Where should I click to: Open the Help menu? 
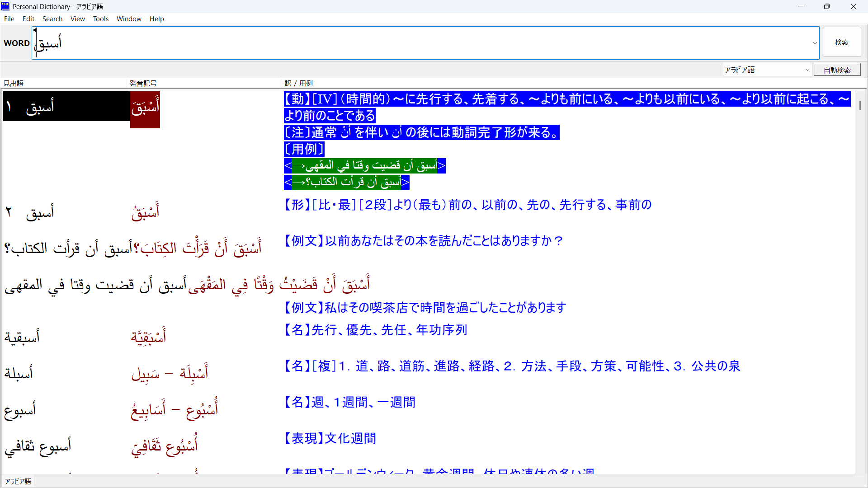click(x=156, y=19)
